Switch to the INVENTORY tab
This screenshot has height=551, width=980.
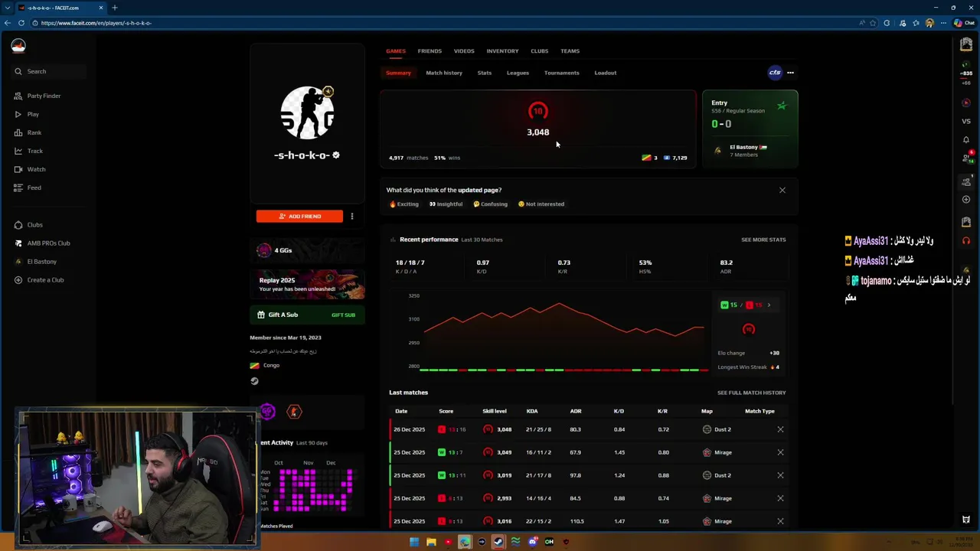coord(502,51)
